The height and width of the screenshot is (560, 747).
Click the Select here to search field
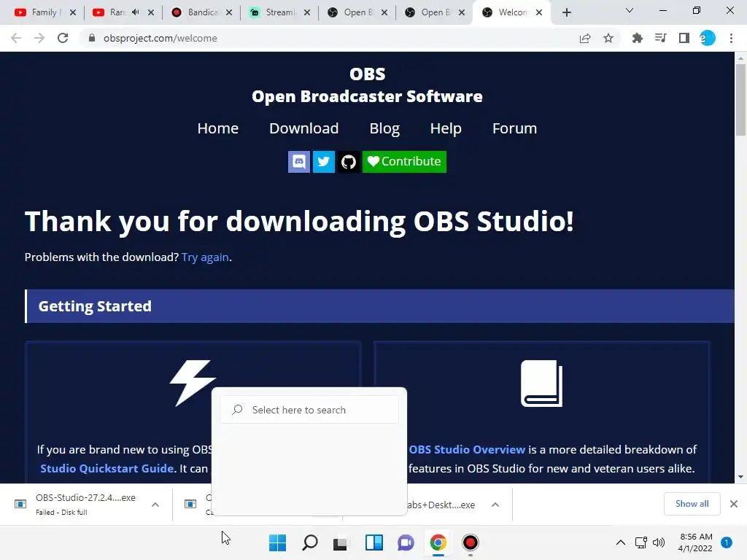(x=309, y=410)
